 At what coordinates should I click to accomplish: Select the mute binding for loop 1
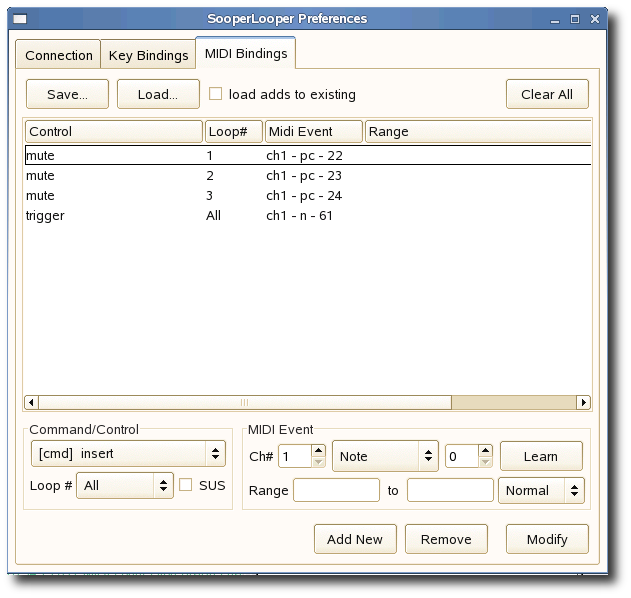308,155
